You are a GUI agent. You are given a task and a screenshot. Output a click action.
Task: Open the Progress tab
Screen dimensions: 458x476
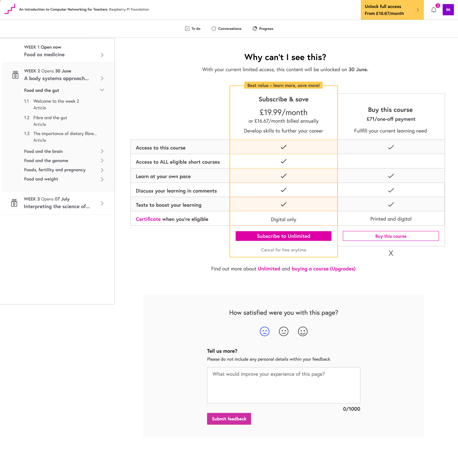[263, 29]
